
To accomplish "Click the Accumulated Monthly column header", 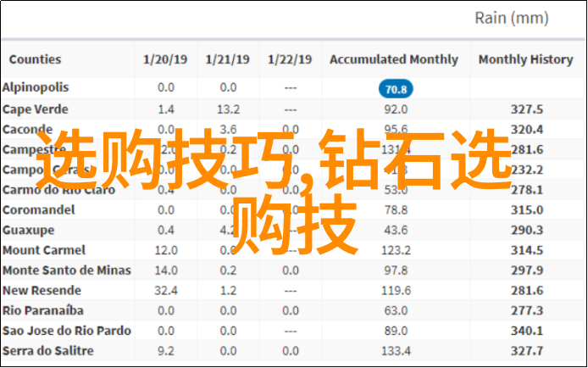I will tap(394, 59).
